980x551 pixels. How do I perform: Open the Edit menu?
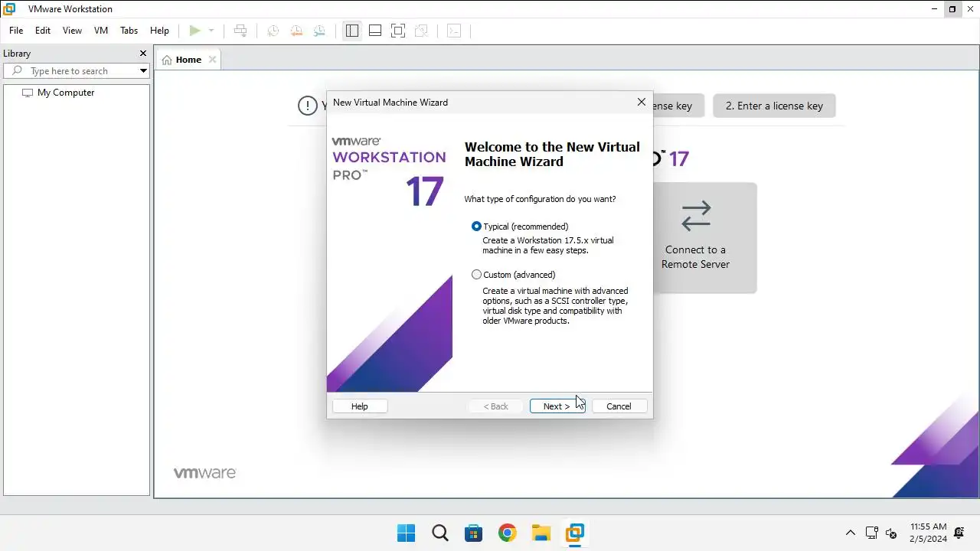(43, 31)
